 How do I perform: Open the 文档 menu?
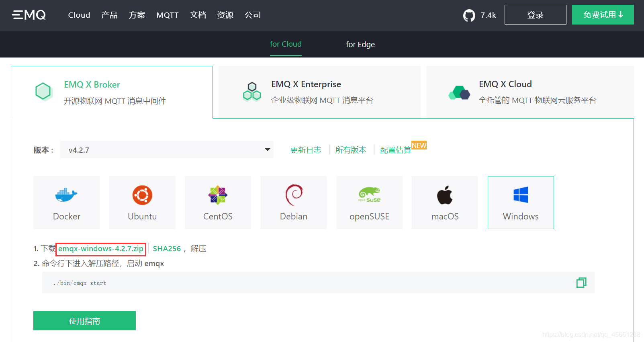click(198, 15)
